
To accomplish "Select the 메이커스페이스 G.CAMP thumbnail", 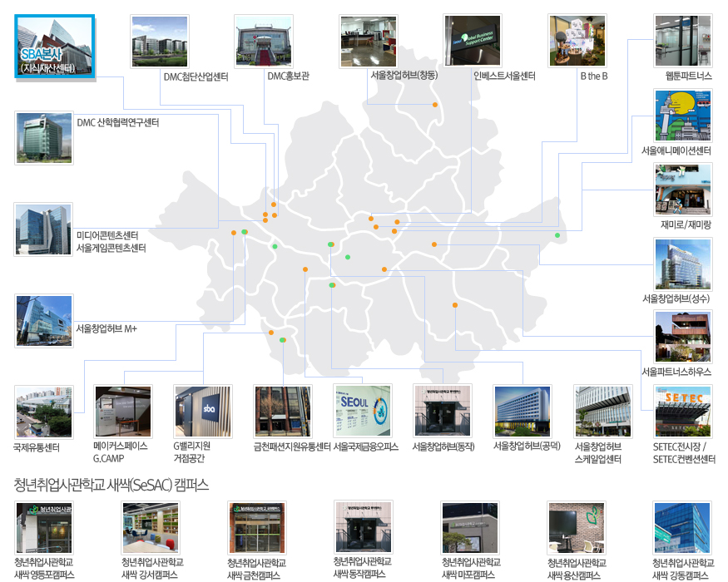I will 123,412.
